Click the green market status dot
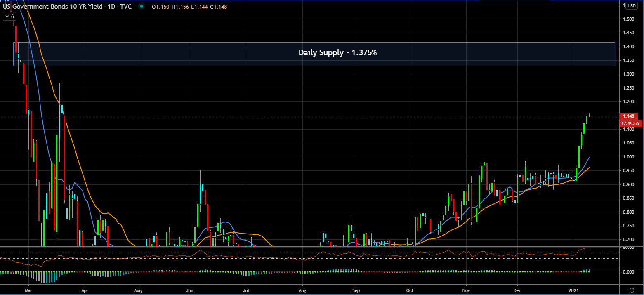The height and width of the screenshot is (295, 644). [142, 7]
